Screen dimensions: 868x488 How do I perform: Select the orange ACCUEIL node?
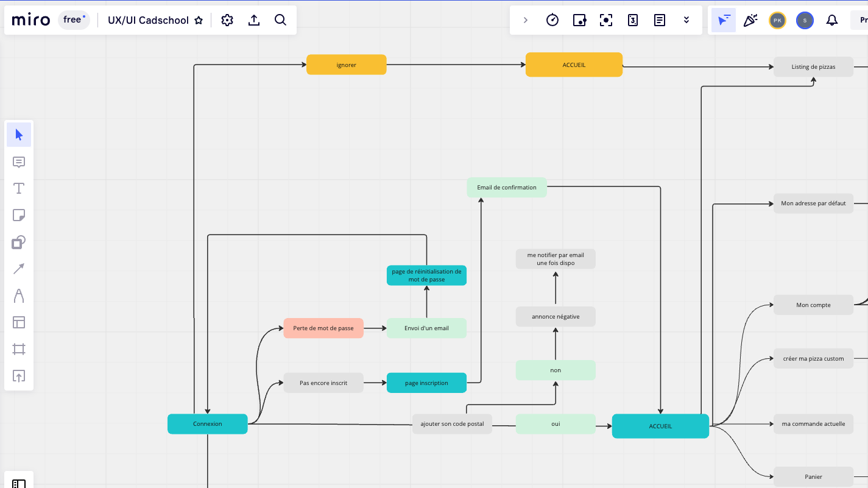[x=574, y=65]
